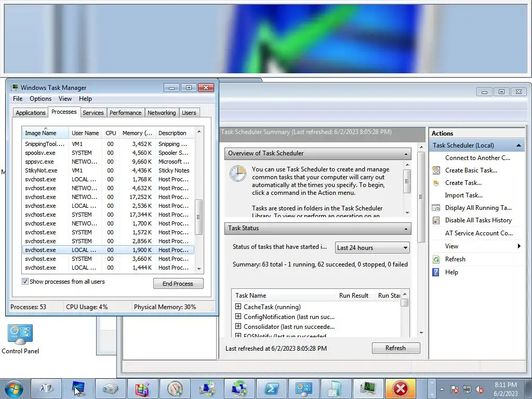Click the Refresh button in the summary pane
The image size is (532, 399).
pos(395,348)
